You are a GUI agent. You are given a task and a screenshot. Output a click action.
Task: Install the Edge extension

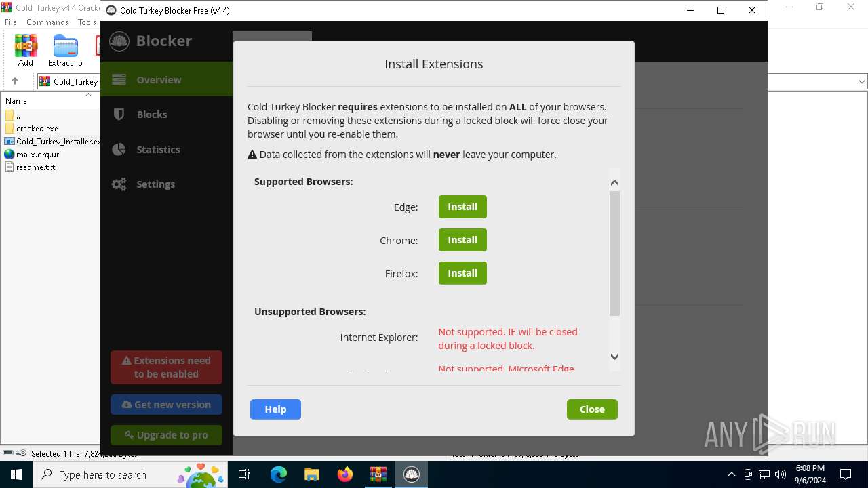click(x=462, y=207)
